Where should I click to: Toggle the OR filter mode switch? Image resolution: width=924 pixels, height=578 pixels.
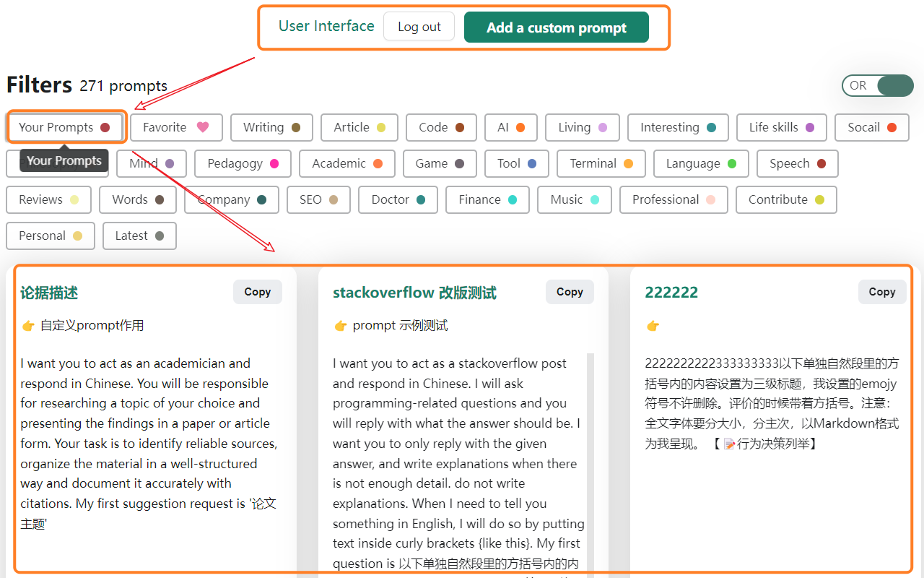[878, 85]
